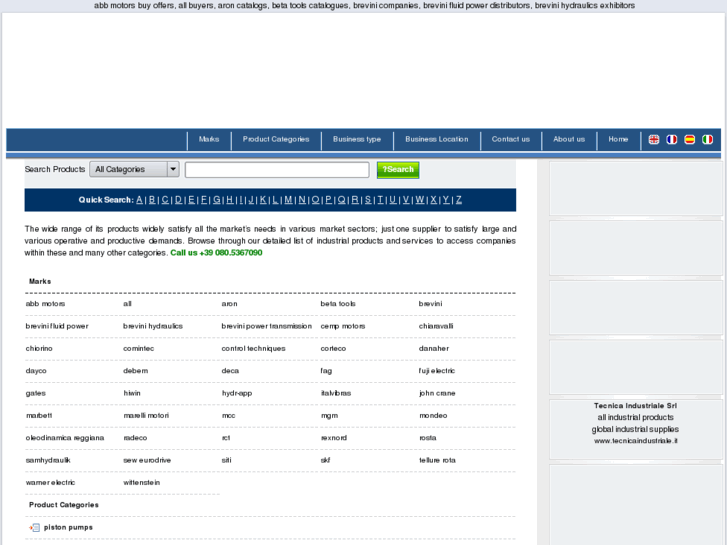Open the beta tools mark
The image size is (727, 545).
coord(338,304)
